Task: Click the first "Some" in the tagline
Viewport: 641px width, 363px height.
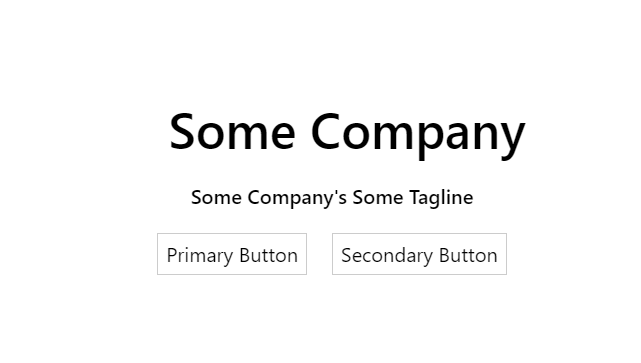Action: pyautogui.click(x=216, y=198)
